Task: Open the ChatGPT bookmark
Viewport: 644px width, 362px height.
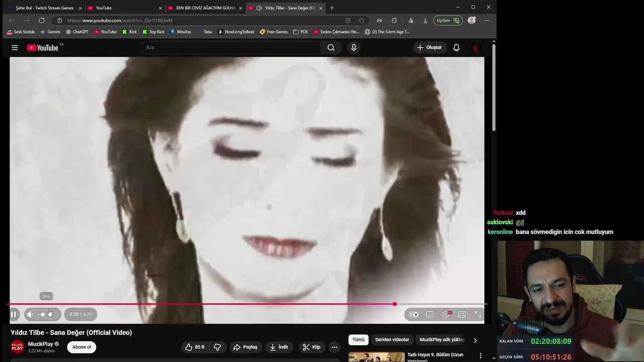Action: click(77, 32)
